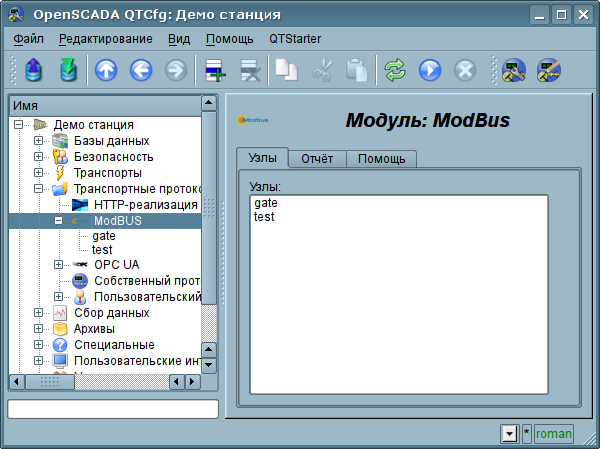Image resolution: width=600 pixels, height=449 pixels.
Task: Select test in the Узлы list
Action: coord(264,217)
